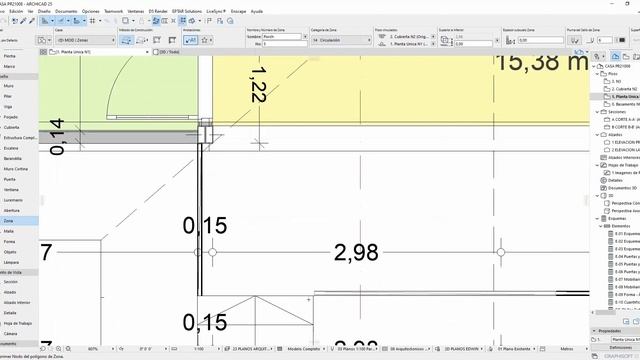Open the Diseño menu
The width and height of the screenshot is (640, 360).
pyautogui.click(x=44, y=11)
